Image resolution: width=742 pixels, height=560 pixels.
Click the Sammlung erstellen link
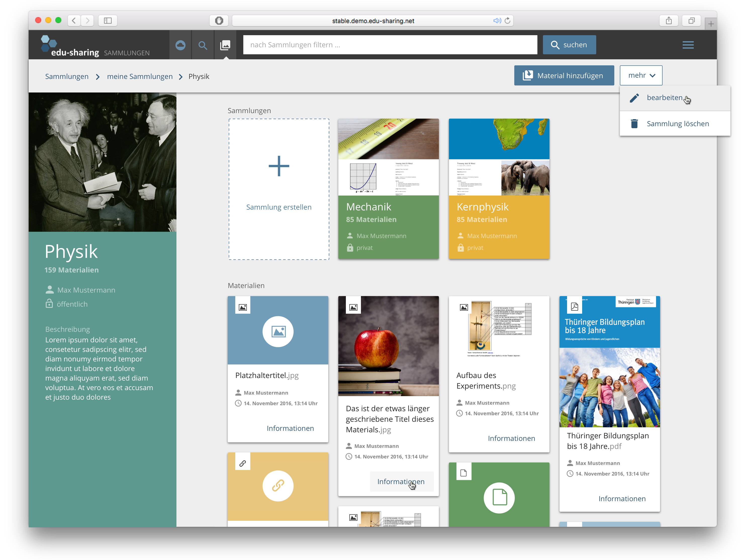(x=279, y=207)
